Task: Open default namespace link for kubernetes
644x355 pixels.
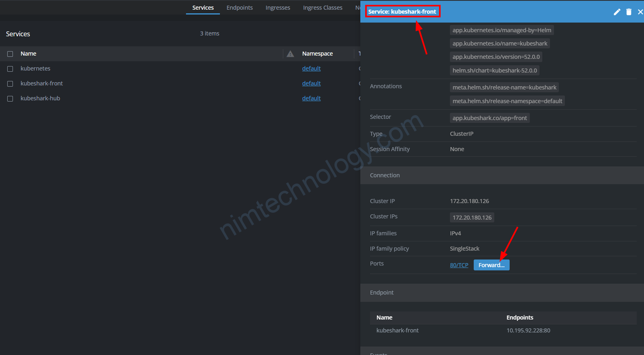Action: tap(311, 69)
